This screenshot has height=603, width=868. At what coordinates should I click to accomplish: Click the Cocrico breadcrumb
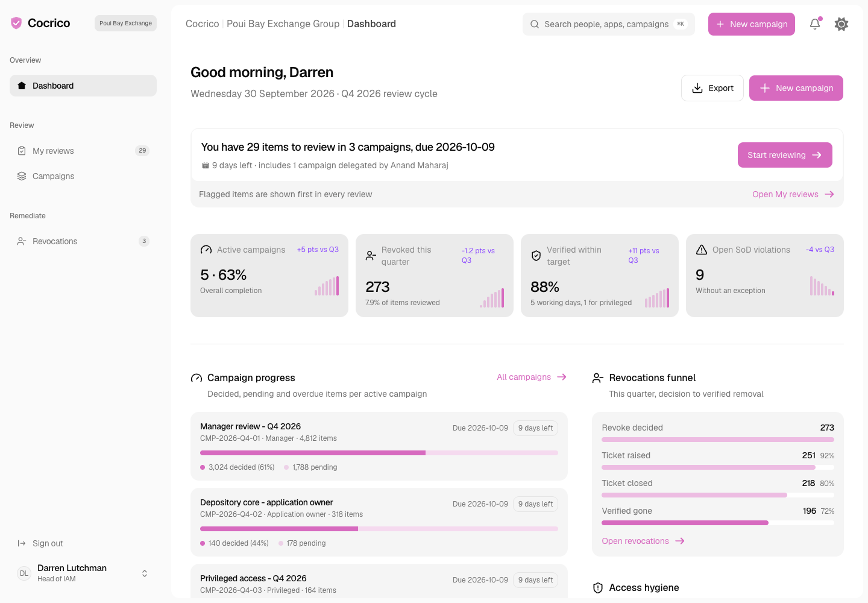(x=202, y=24)
